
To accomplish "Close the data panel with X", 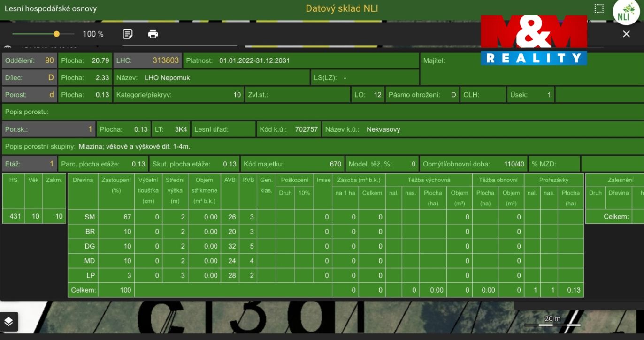I will pos(626,34).
